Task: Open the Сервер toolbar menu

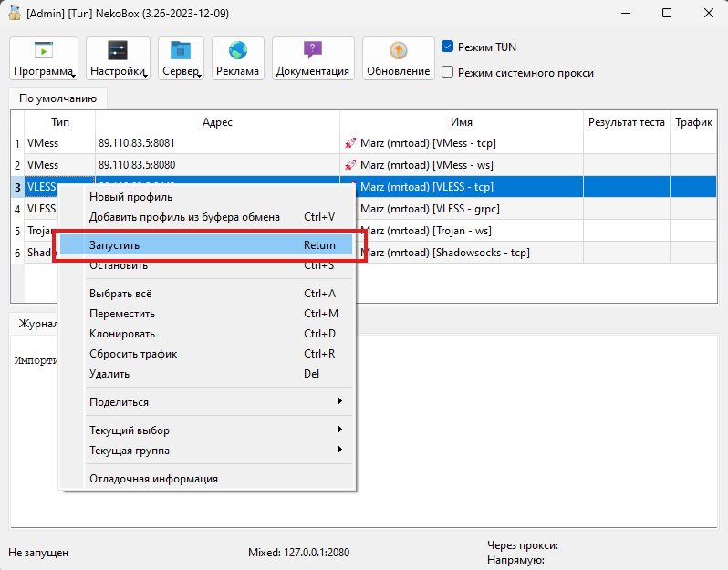Action: click(x=181, y=58)
